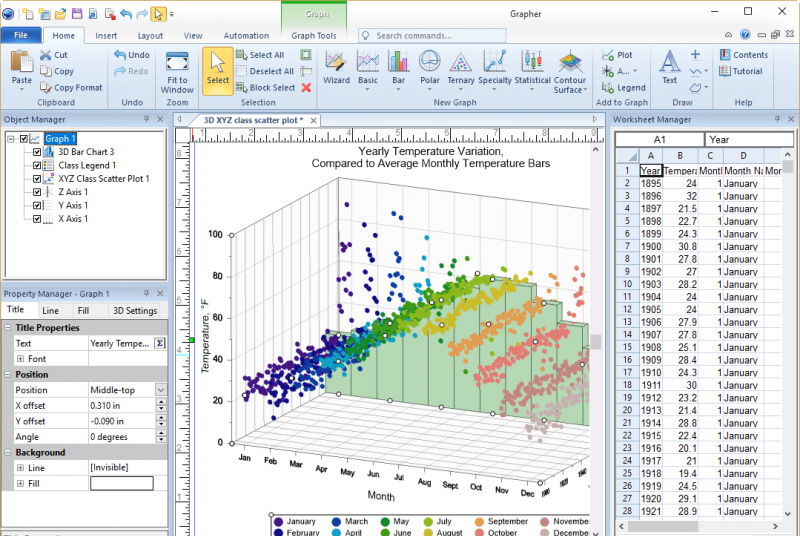Select column B header in worksheet

[680, 156]
